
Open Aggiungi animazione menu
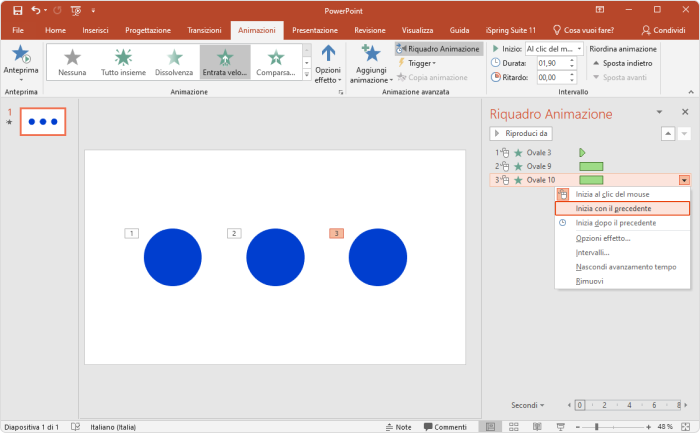click(x=371, y=65)
